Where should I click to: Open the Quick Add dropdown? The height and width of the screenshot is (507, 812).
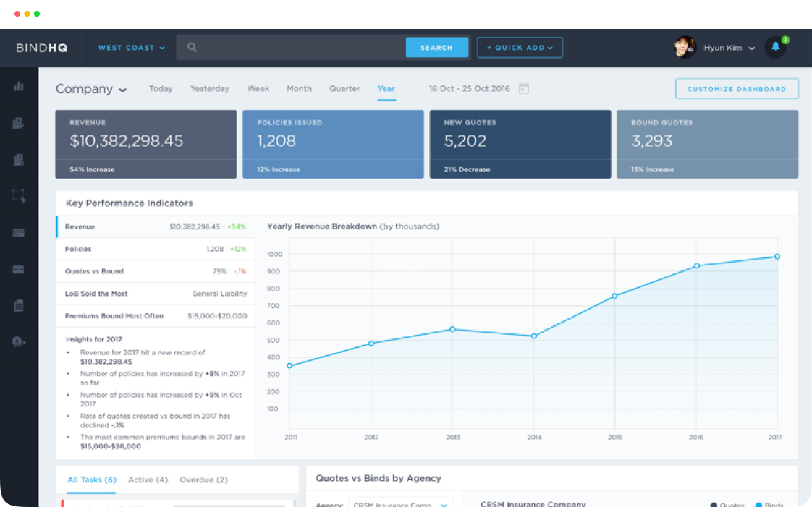tap(520, 48)
